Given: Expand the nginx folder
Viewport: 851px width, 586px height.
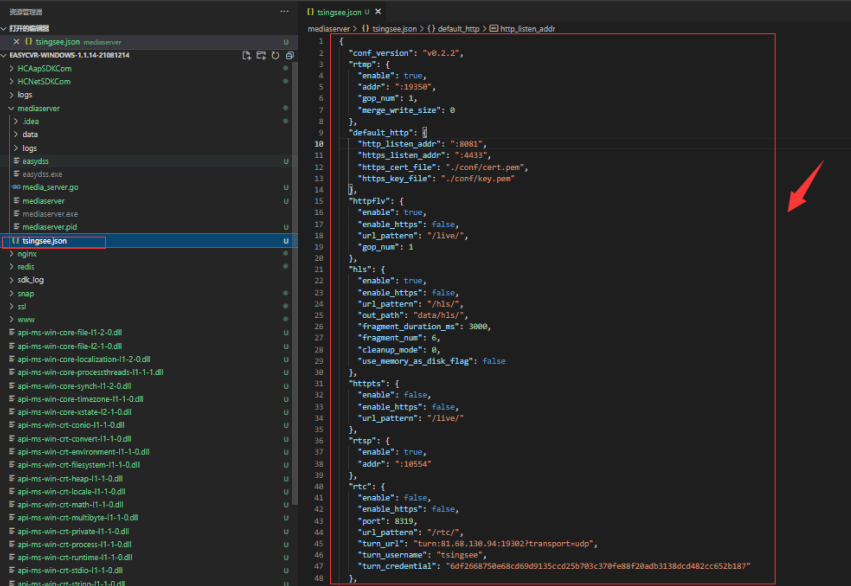Looking at the screenshot, I should (27, 254).
